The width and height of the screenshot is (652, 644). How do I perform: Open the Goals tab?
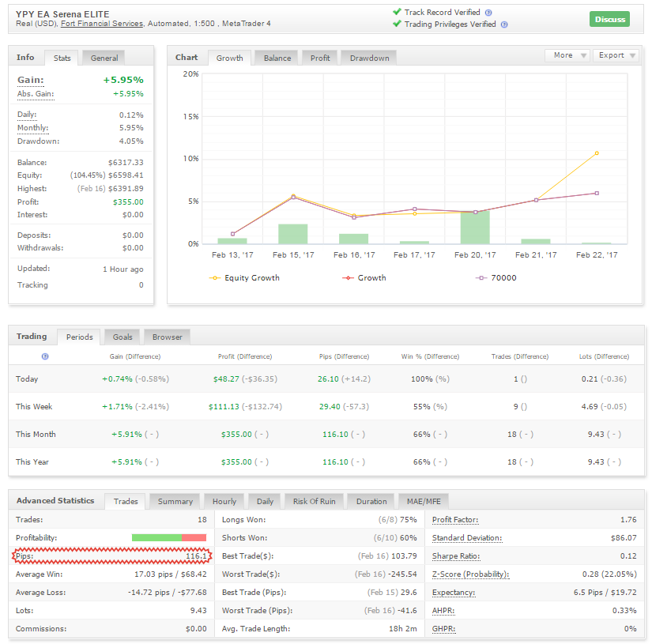click(x=122, y=337)
